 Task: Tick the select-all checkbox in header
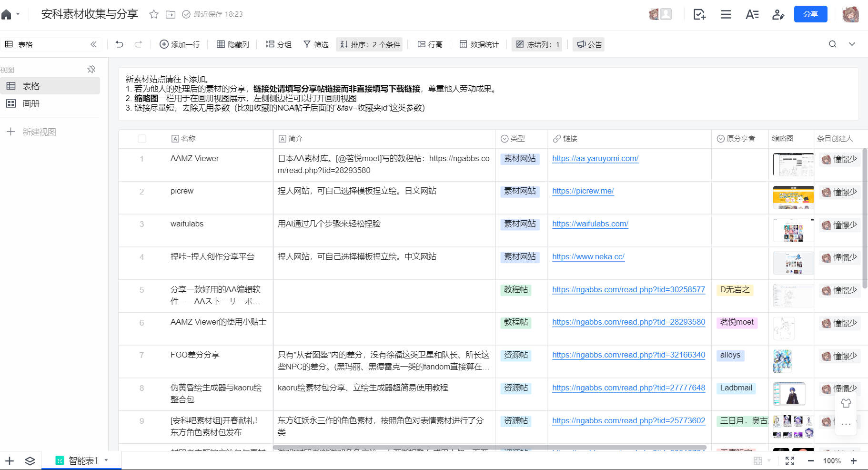pos(142,139)
